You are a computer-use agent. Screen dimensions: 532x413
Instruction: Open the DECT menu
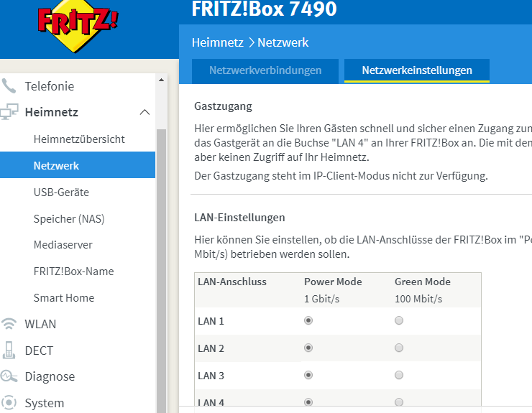point(39,351)
